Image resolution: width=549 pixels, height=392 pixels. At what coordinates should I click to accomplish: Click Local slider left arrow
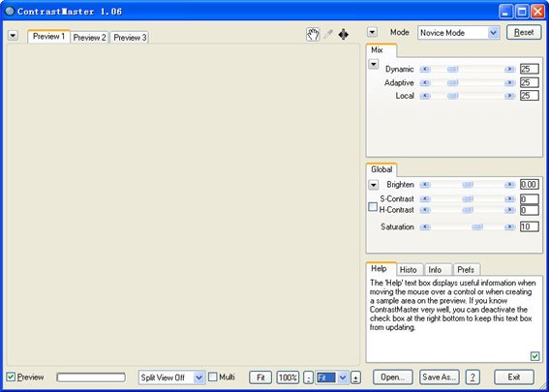pos(425,96)
